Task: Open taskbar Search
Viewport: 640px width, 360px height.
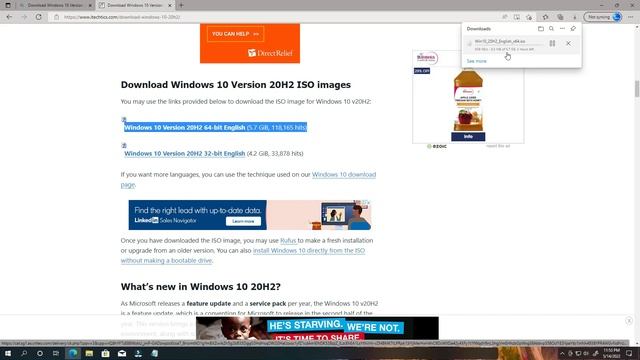Action: tap(24, 353)
